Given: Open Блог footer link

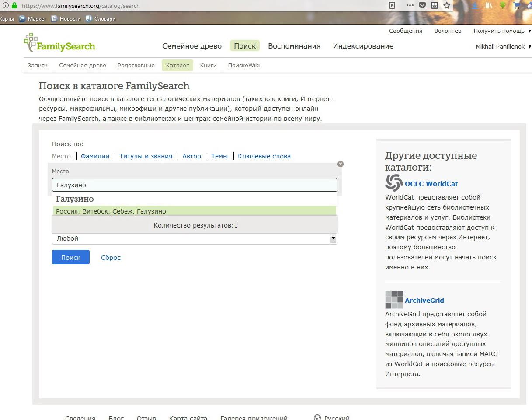Looking at the screenshot, I should [x=116, y=418].
